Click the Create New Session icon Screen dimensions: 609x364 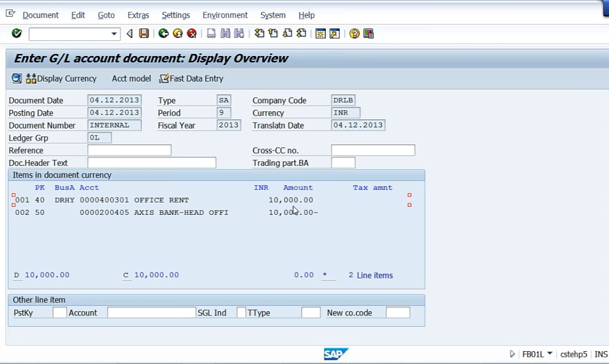[320, 34]
